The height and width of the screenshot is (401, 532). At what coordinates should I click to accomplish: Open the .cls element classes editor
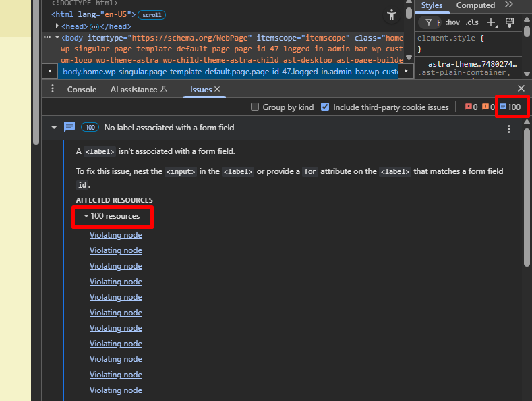(x=472, y=22)
